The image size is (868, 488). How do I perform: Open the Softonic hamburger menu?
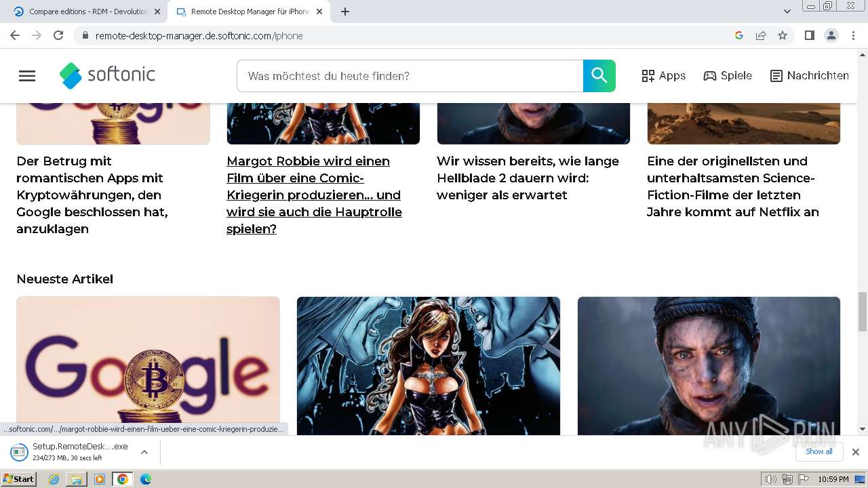point(27,76)
